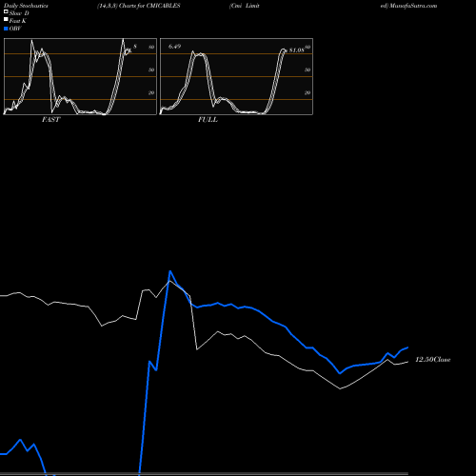Click the FULL label under second chart
476x476 pixels.
pyautogui.click(x=208, y=120)
